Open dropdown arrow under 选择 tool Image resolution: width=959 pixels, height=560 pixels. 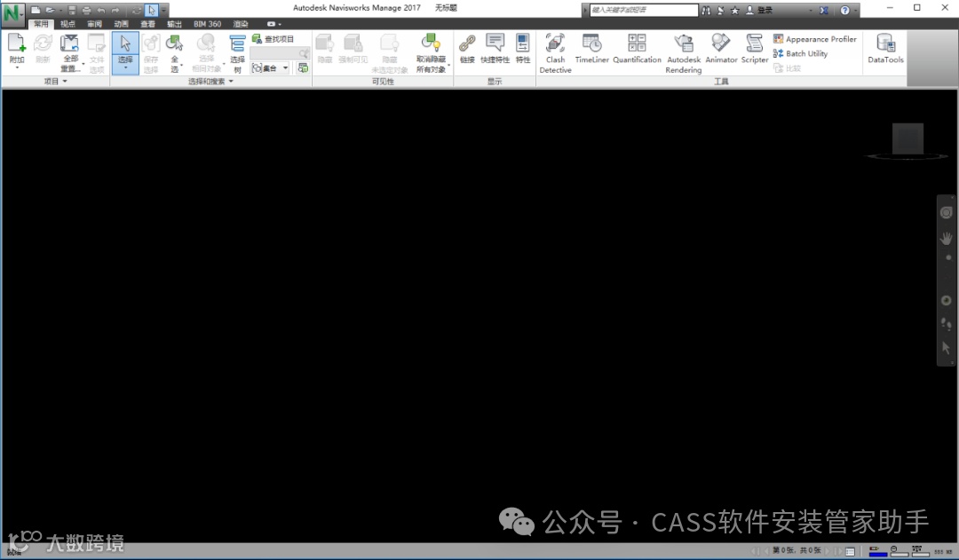pyautogui.click(x=125, y=67)
